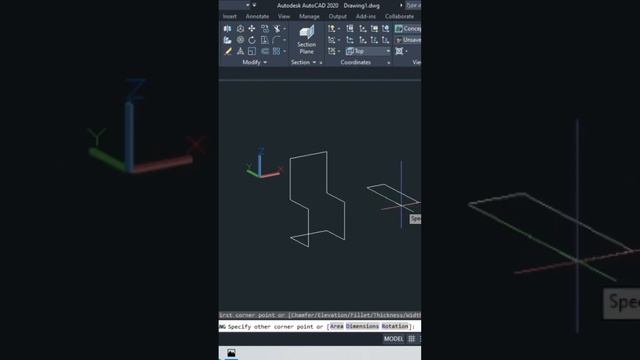Viewport: 640px width, 360px height.
Task: Open the Fillet tool dropdown arrow
Action: click(x=284, y=40)
